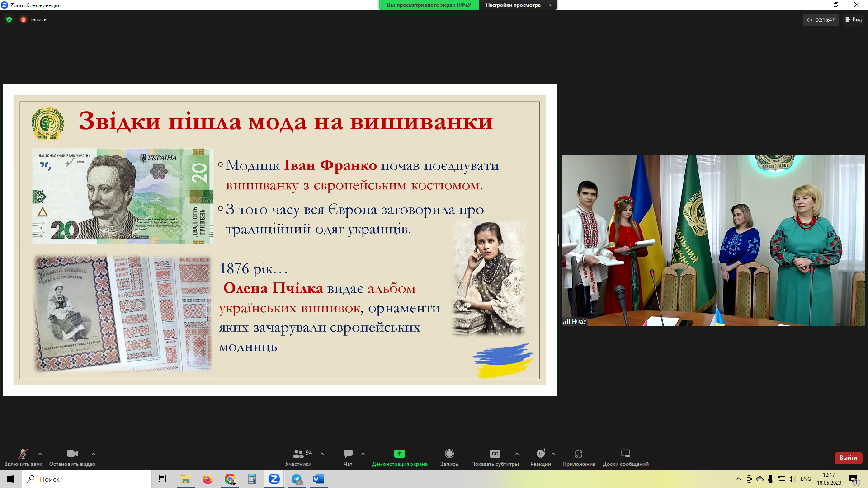Click Zoom Конференция window title icon
This screenshot has width=868, height=488.
(x=5, y=5)
